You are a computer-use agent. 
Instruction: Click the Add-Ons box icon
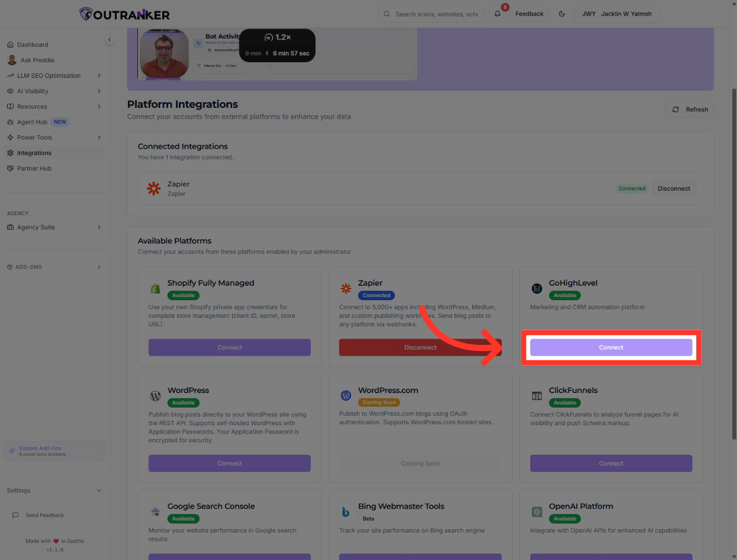tap(10, 267)
